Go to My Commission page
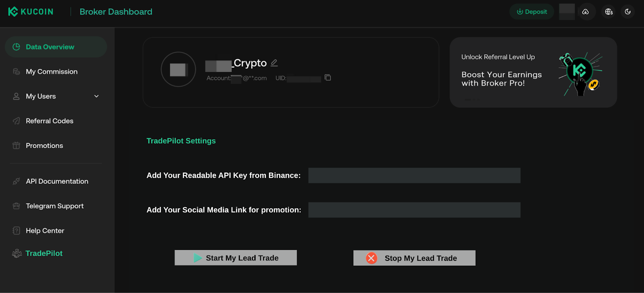This screenshot has width=644, height=293. click(x=52, y=72)
